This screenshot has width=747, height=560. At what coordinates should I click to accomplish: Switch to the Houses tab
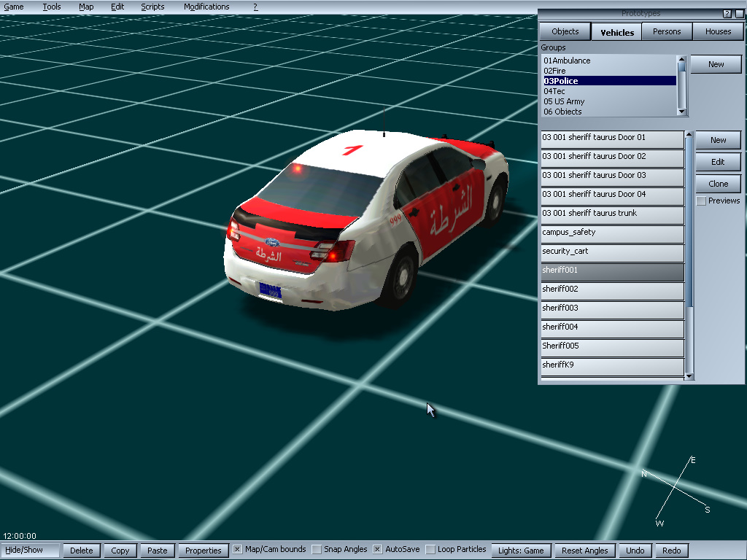coord(718,32)
